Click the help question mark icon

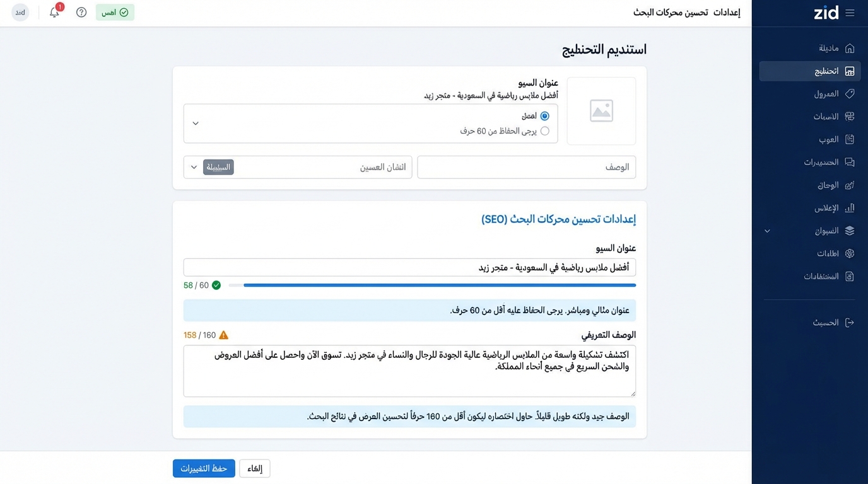[x=81, y=12]
